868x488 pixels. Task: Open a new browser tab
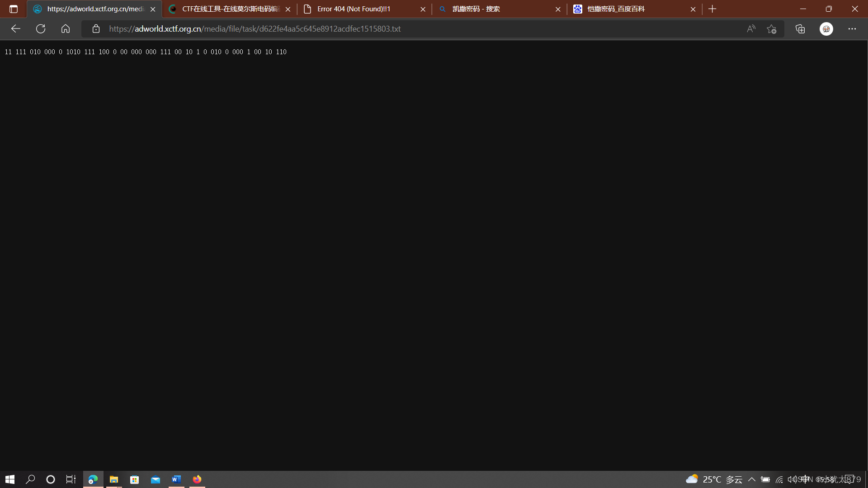pyautogui.click(x=712, y=9)
